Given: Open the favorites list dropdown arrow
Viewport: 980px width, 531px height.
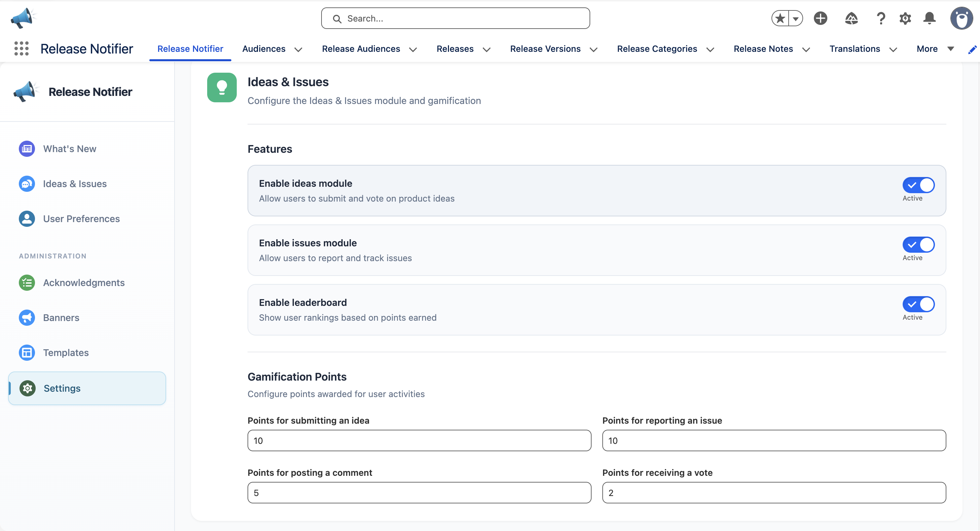Looking at the screenshot, I should point(795,18).
